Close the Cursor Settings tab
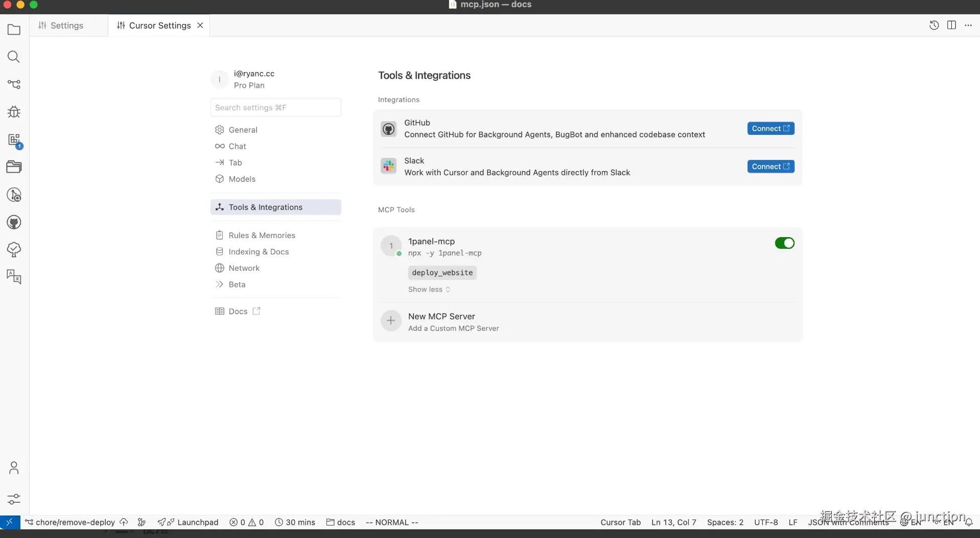Image resolution: width=980 pixels, height=538 pixels. 200,26
